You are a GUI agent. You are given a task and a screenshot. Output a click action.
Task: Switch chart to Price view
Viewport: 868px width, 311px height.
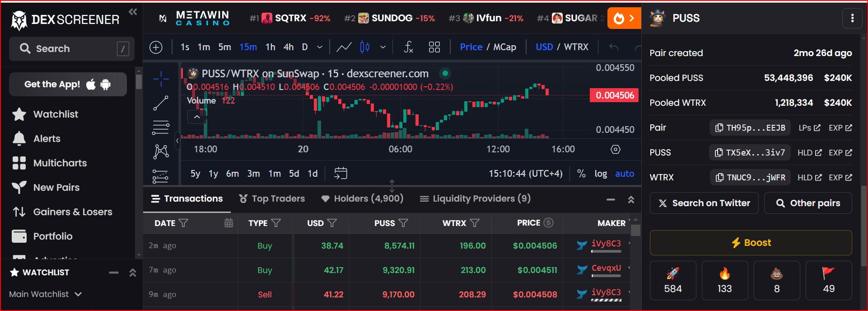(471, 47)
